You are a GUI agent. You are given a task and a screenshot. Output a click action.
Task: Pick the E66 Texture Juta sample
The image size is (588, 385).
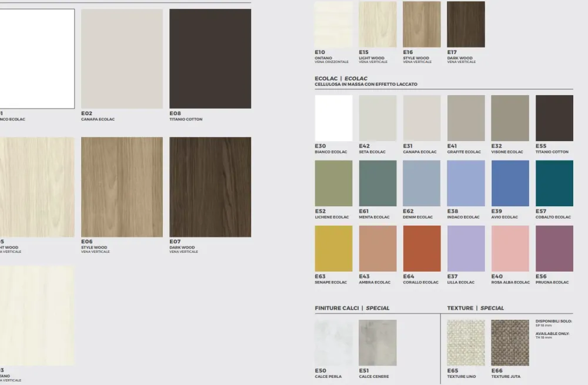point(510,343)
